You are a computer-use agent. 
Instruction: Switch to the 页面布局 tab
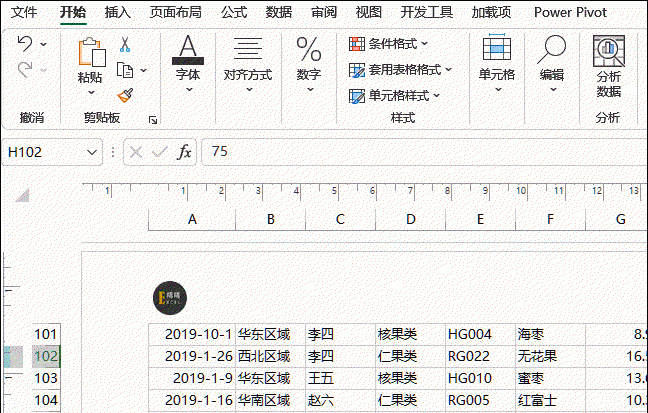click(x=176, y=12)
